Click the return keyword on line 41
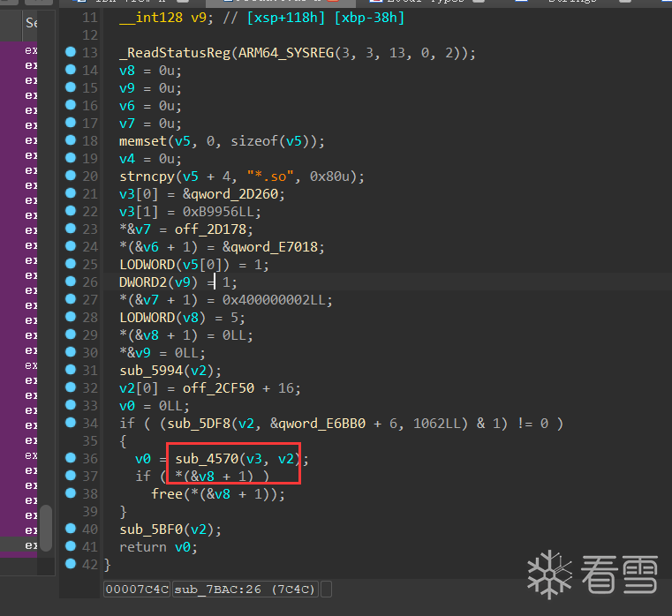 point(143,547)
